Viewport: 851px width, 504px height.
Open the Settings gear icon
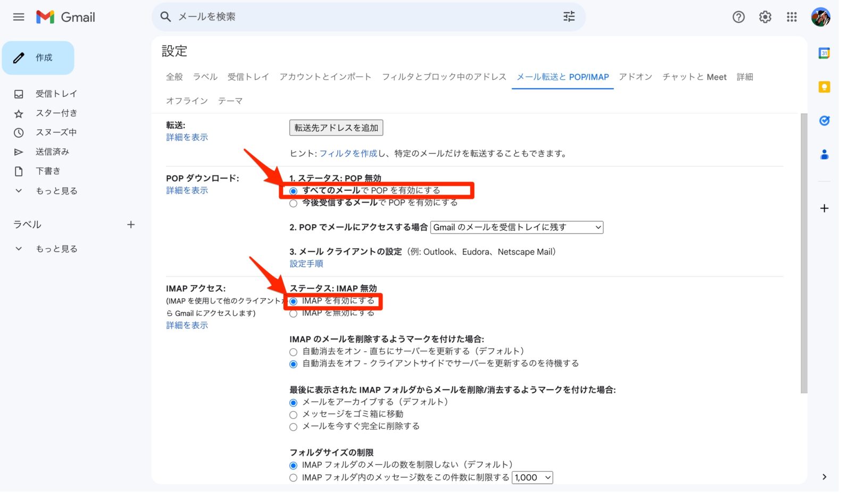click(765, 17)
